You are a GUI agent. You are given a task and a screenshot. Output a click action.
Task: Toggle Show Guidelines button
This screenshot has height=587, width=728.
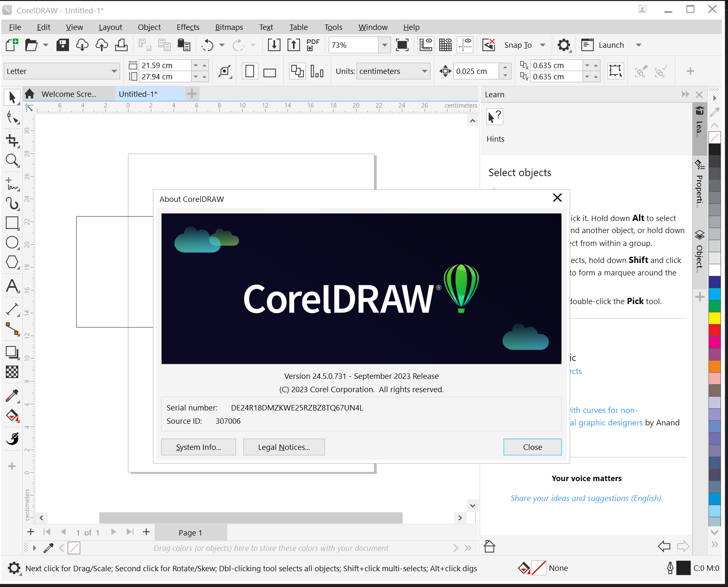(x=465, y=45)
